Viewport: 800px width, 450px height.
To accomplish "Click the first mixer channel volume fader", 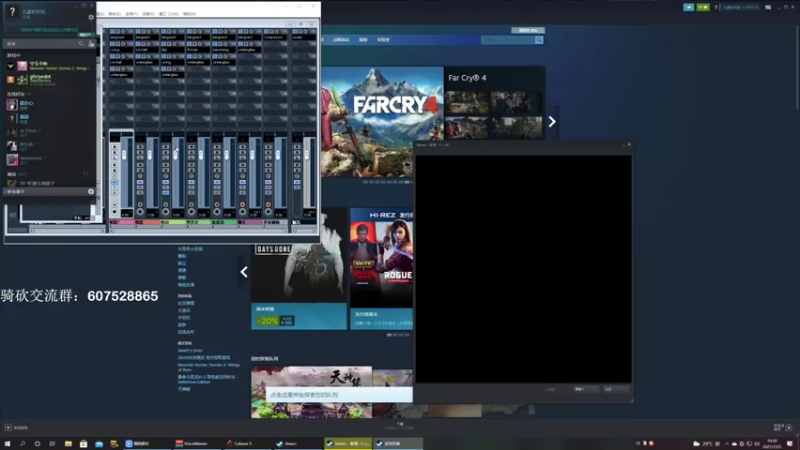I will tap(124, 155).
